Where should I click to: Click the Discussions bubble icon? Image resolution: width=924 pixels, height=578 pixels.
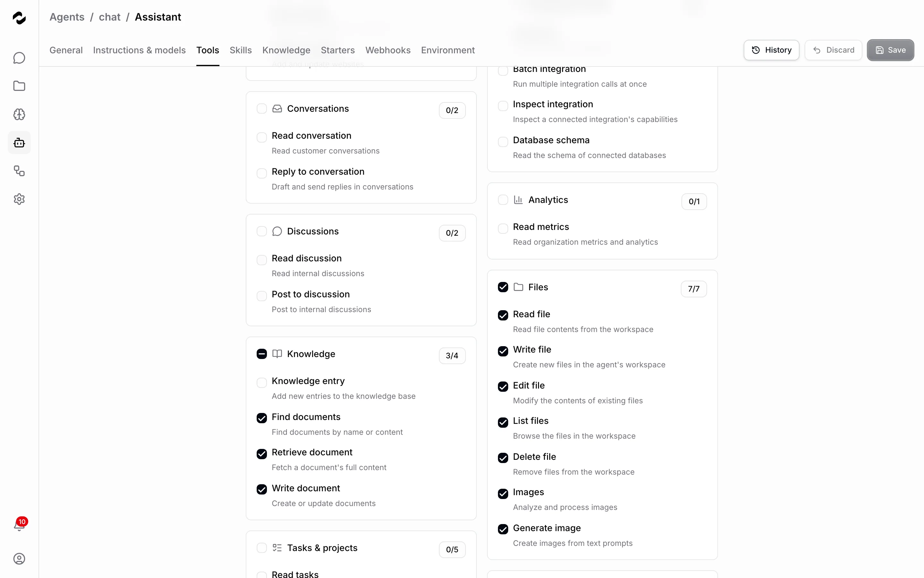(277, 232)
